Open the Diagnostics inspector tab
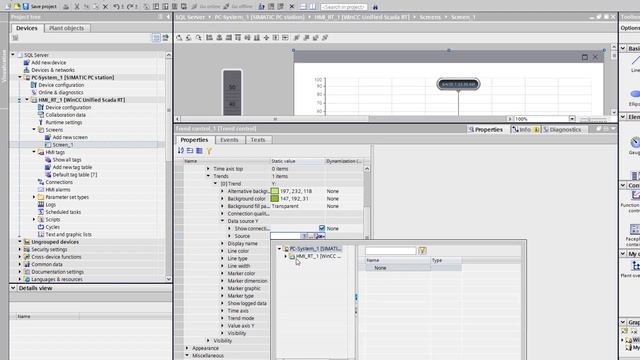Image resolution: width=640 pixels, height=360 pixels. point(562,129)
